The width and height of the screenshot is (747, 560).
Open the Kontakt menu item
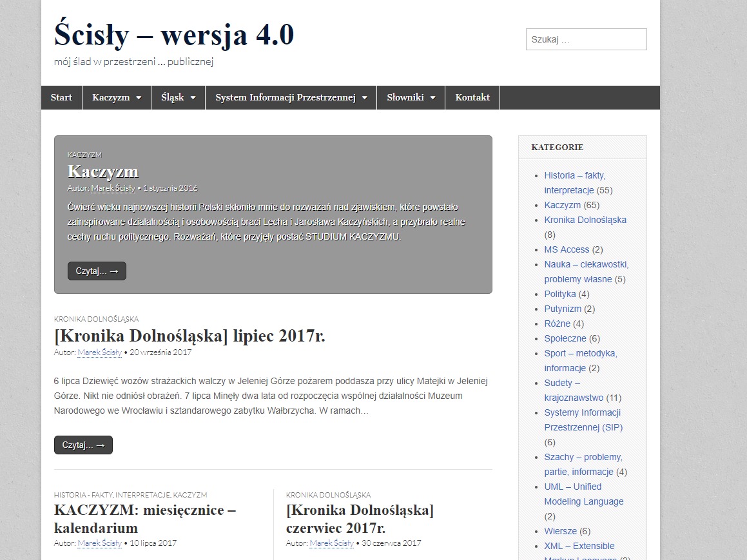(472, 97)
